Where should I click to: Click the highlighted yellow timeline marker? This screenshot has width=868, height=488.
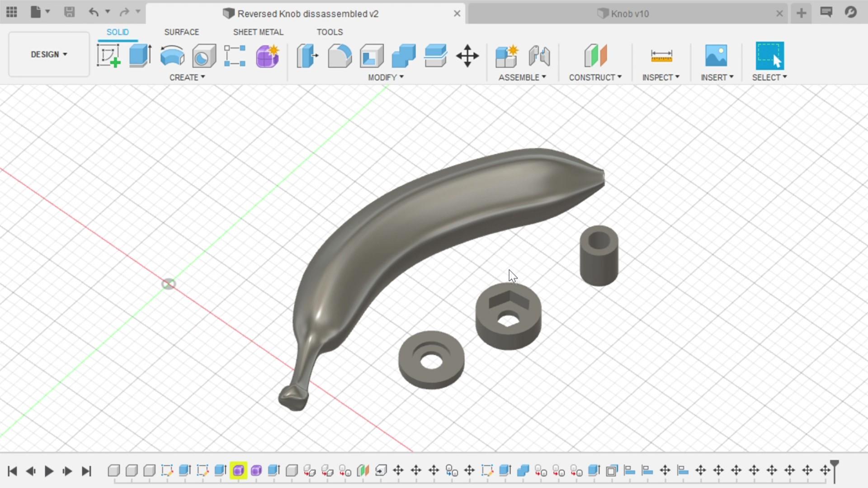pos(238,470)
